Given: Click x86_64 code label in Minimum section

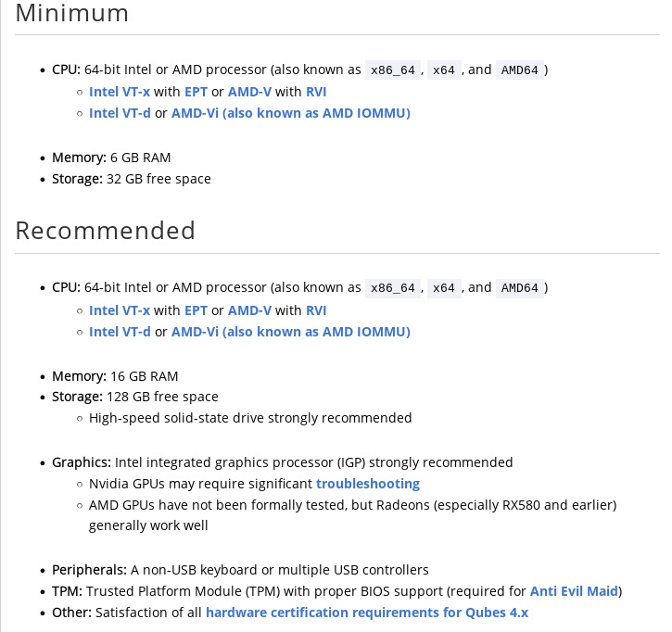Looking at the screenshot, I should (393, 70).
